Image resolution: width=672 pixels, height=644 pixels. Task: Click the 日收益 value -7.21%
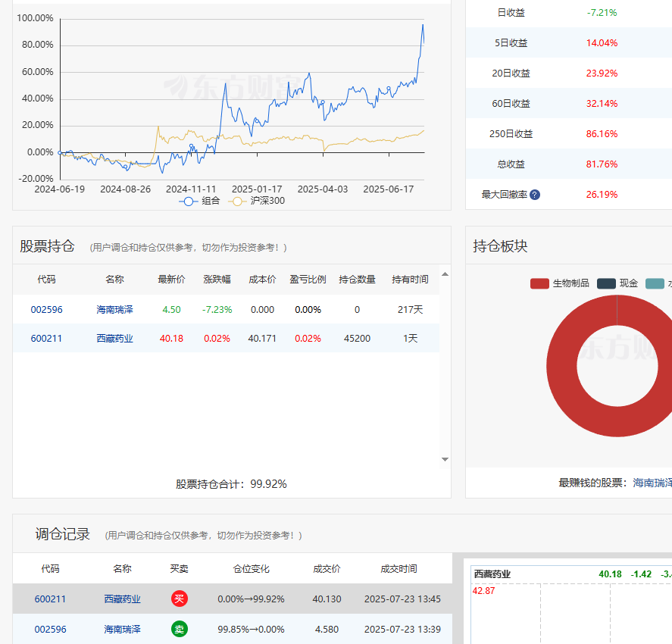[x=602, y=13]
